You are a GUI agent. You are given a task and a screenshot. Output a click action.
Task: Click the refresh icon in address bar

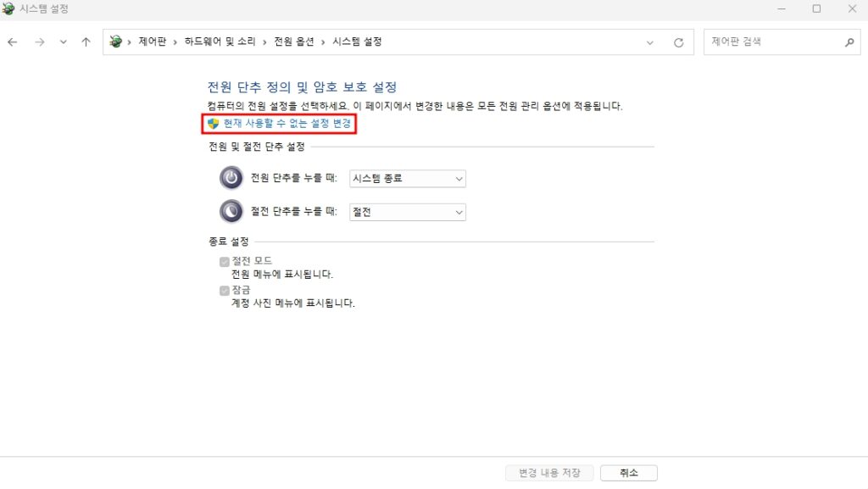[679, 42]
